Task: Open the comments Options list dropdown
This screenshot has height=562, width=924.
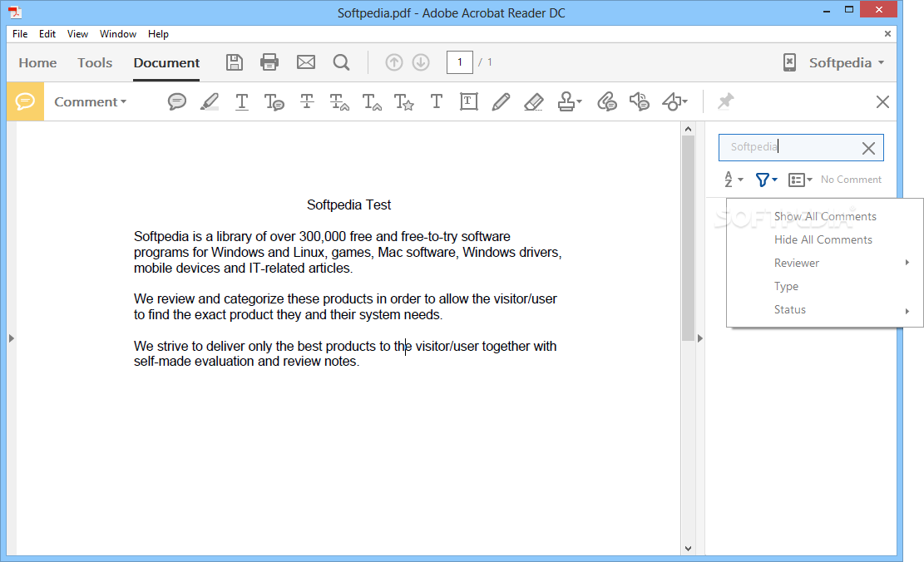Action: [x=800, y=180]
